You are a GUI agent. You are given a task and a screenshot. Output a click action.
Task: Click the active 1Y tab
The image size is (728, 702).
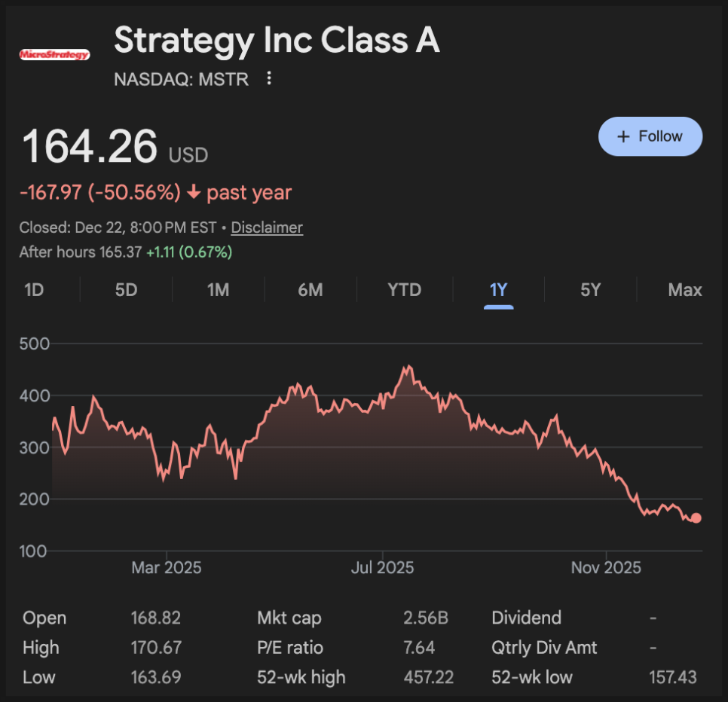(x=498, y=290)
